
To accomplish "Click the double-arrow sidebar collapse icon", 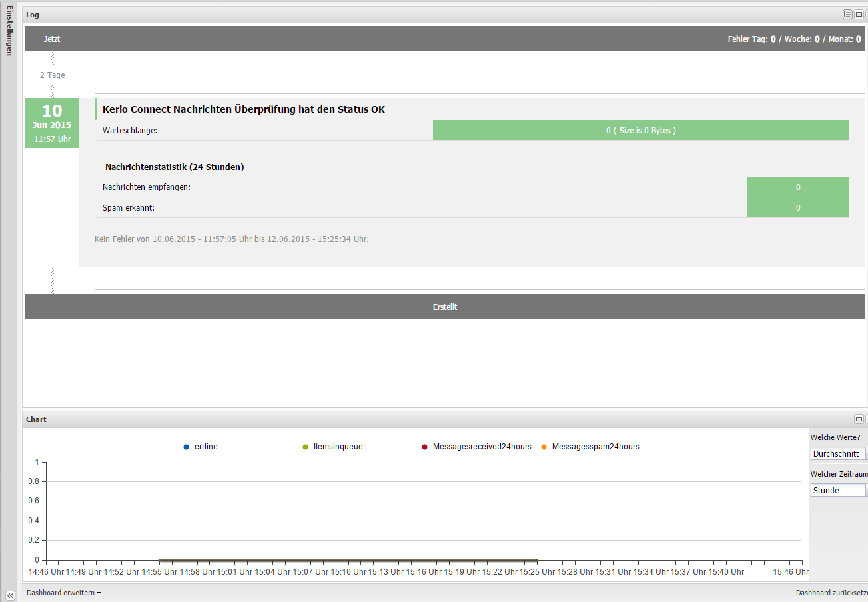I will click(10, 595).
